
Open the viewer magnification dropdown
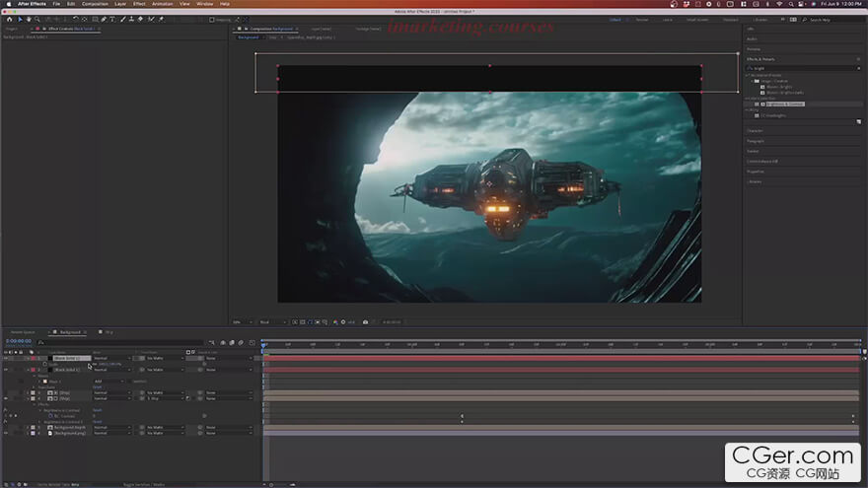pos(243,322)
